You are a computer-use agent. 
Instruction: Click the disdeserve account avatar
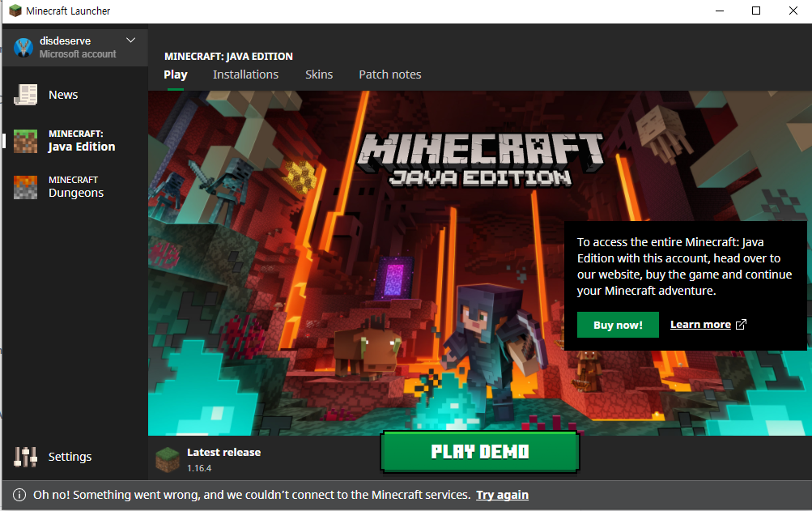(23, 48)
